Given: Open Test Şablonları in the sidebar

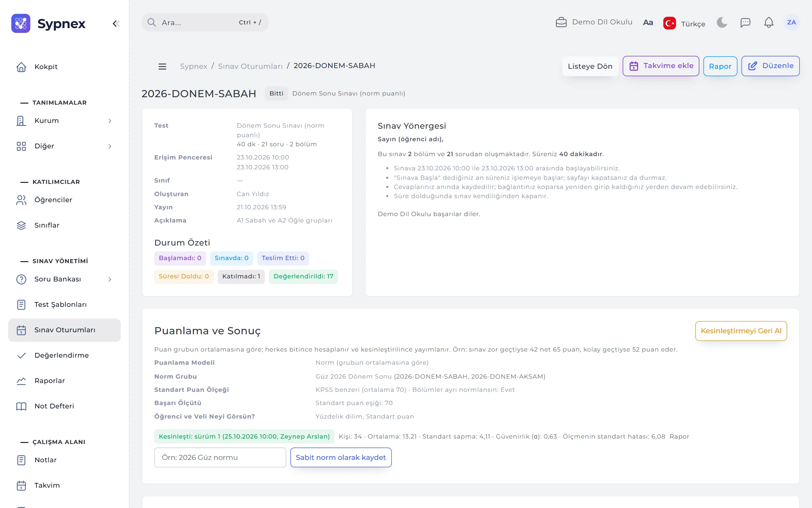Looking at the screenshot, I should [x=64, y=304].
